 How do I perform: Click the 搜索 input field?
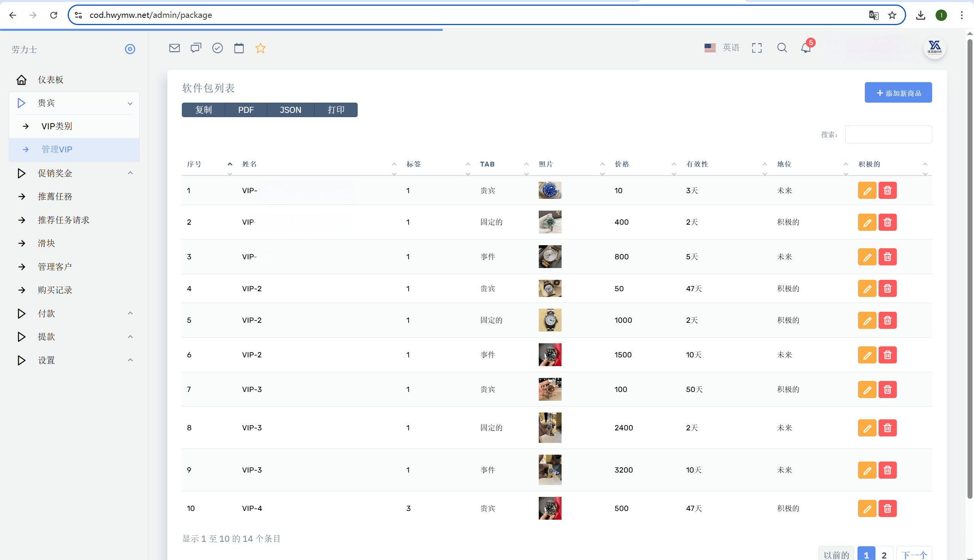[x=888, y=134]
